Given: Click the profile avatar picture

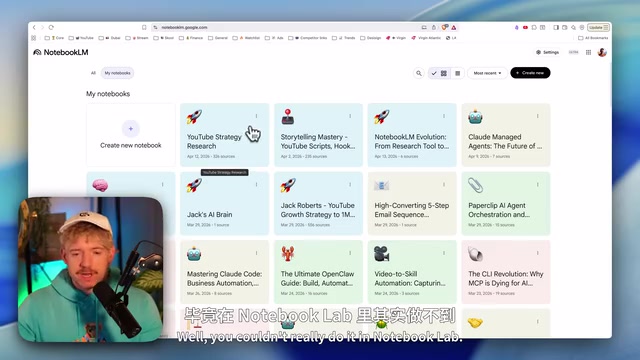Looking at the screenshot, I should click(x=602, y=52).
